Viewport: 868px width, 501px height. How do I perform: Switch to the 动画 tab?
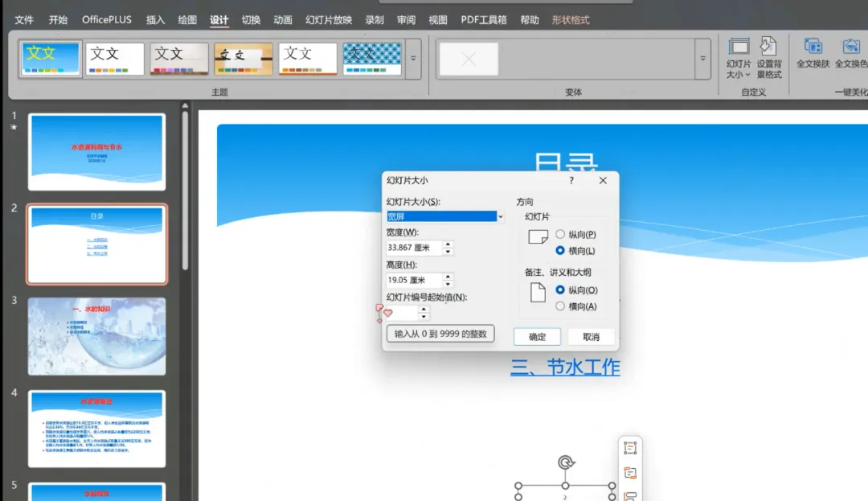click(282, 20)
